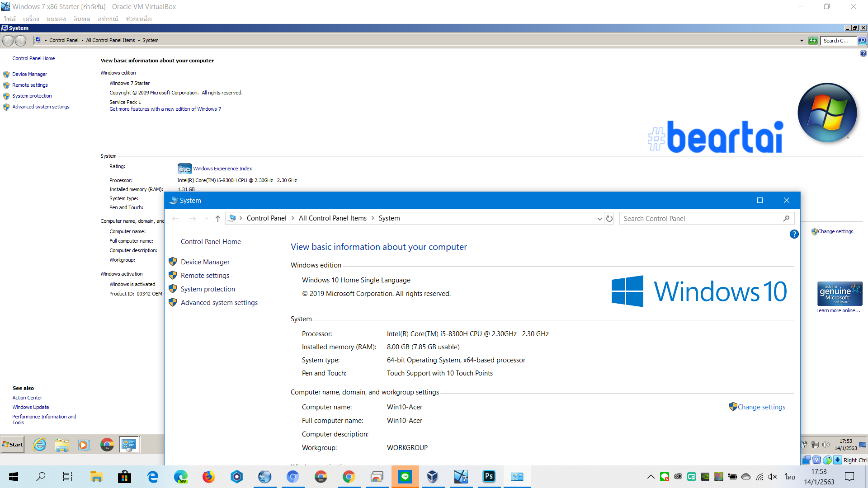The width and height of the screenshot is (868, 488).
Task: Open the VirtualBox ช่วยเหลือ menu
Action: (139, 19)
